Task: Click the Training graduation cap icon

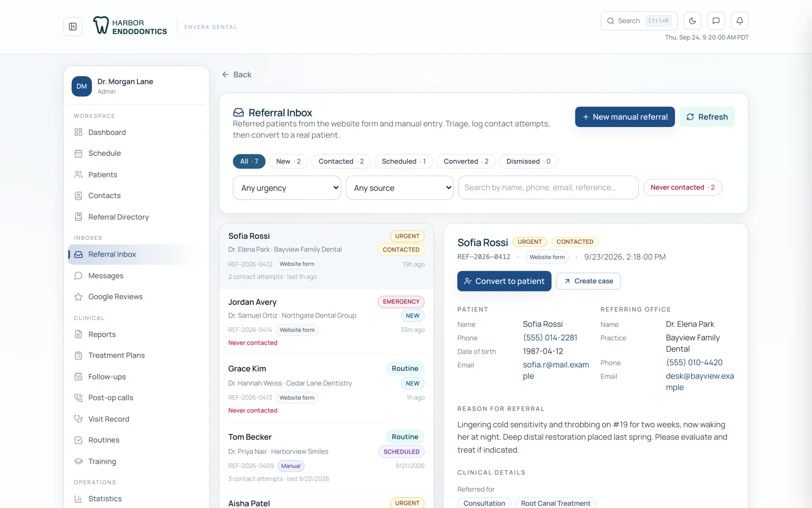Action: pyautogui.click(x=78, y=461)
